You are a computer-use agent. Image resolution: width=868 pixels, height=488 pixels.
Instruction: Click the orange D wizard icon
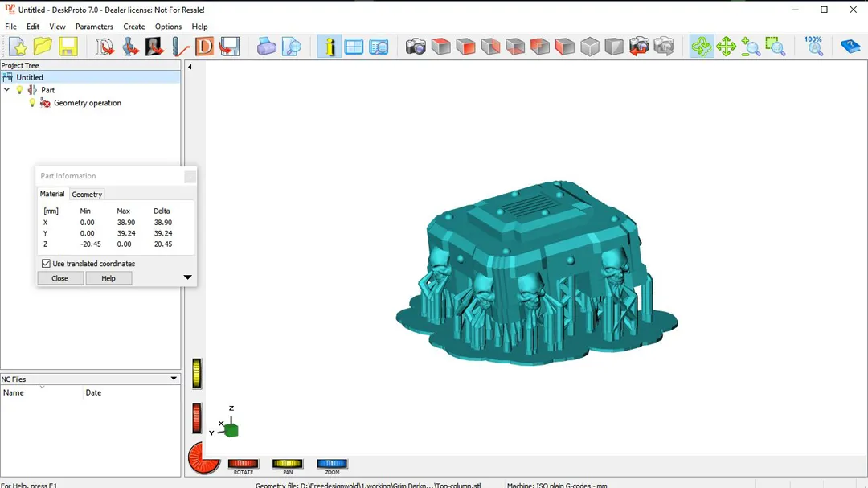204,47
